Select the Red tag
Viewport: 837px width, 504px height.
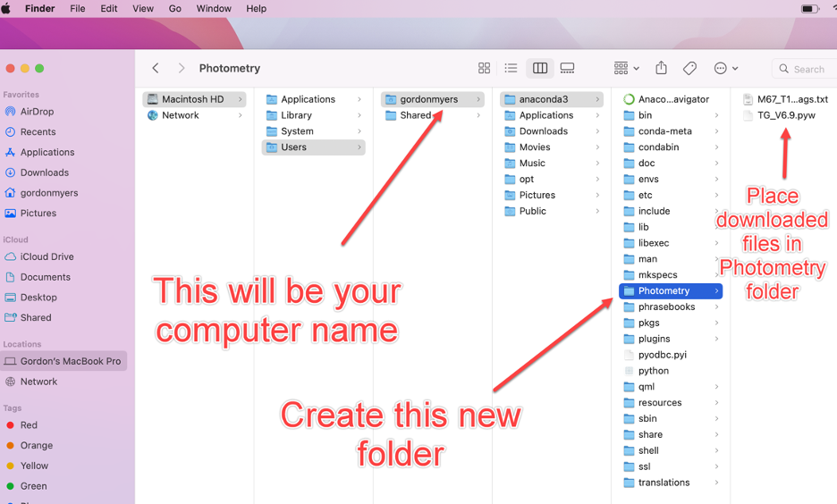coord(29,425)
